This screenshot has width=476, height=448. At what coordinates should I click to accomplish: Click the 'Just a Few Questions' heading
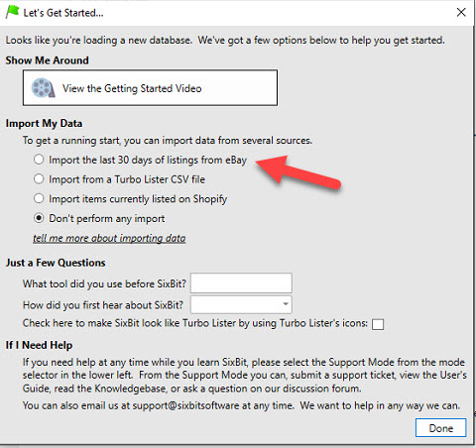(56, 263)
